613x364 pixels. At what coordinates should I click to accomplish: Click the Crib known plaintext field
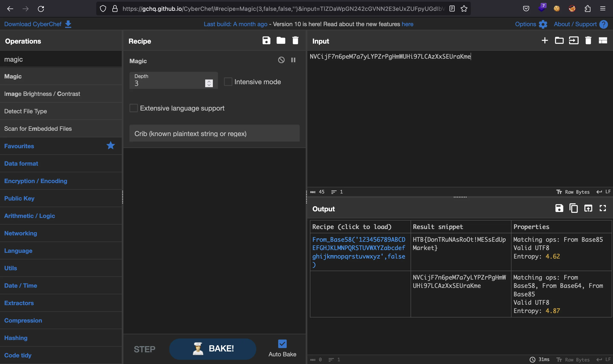214,133
